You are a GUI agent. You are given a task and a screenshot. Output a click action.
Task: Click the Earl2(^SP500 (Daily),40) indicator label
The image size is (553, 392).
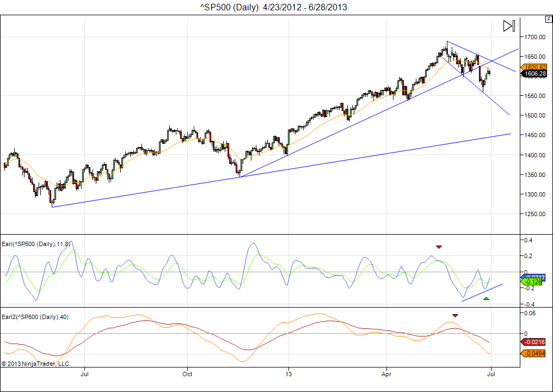35,317
